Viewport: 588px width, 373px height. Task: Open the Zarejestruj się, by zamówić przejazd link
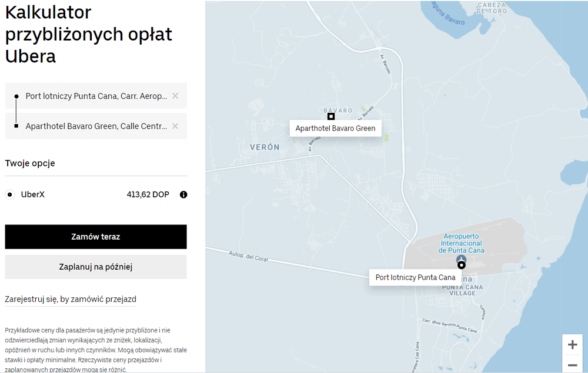[x=71, y=299]
